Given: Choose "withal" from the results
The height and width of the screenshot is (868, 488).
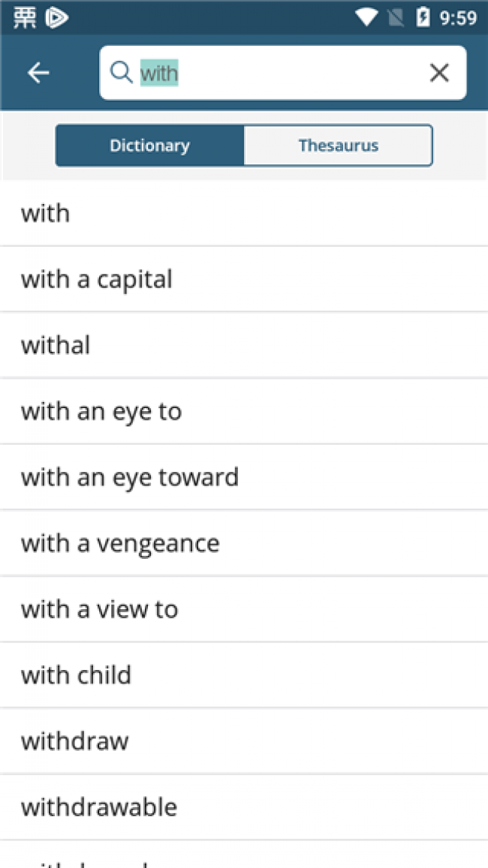Looking at the screenshot, I should (x=244, y=345).
